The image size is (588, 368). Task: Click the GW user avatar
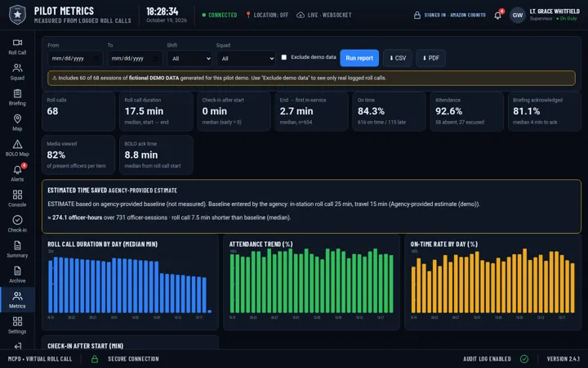coord(518,15)
